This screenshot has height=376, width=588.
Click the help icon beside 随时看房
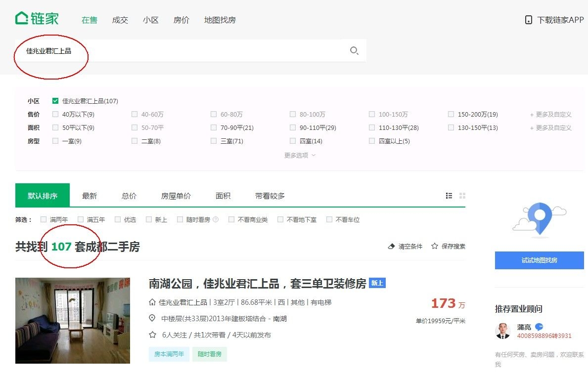click(216, 219)
